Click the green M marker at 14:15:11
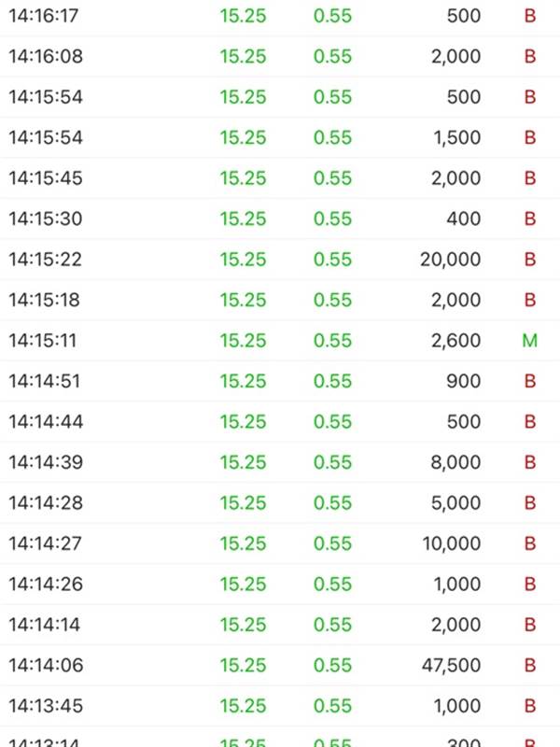Screen dimensions: 560x747 [529, 341]
